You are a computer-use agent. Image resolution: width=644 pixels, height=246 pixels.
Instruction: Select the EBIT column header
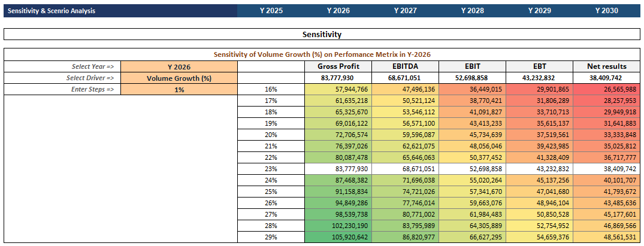472,66
